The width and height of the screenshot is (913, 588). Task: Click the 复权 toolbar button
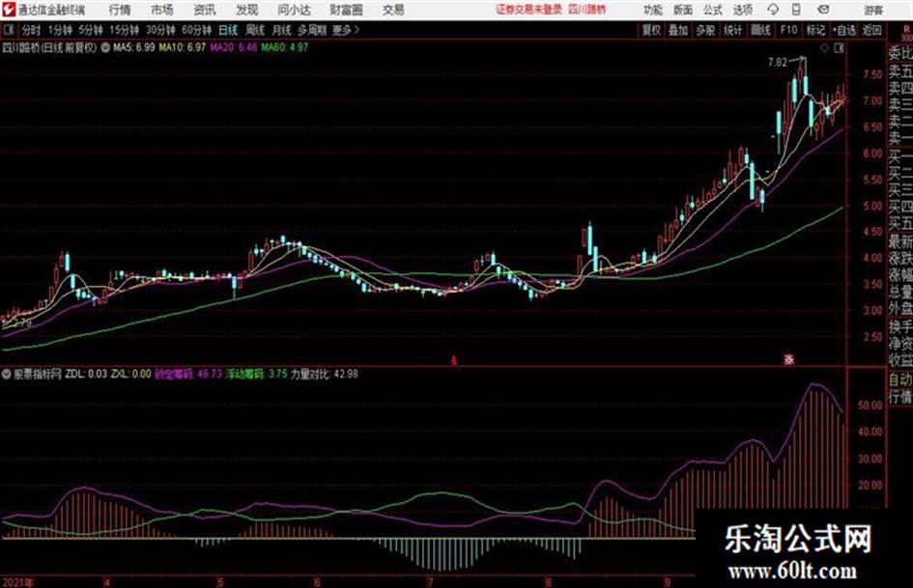pos(651,30)
